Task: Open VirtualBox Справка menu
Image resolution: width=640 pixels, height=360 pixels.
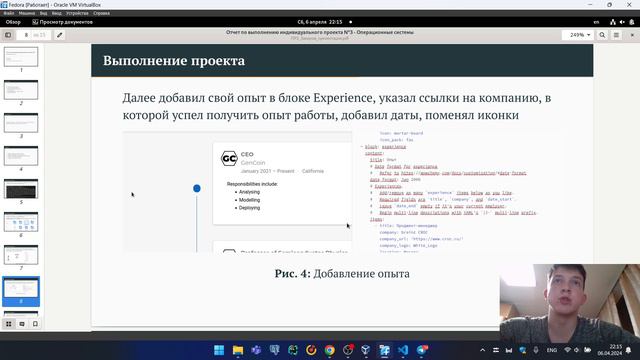Action: click(x=101, y=13)
